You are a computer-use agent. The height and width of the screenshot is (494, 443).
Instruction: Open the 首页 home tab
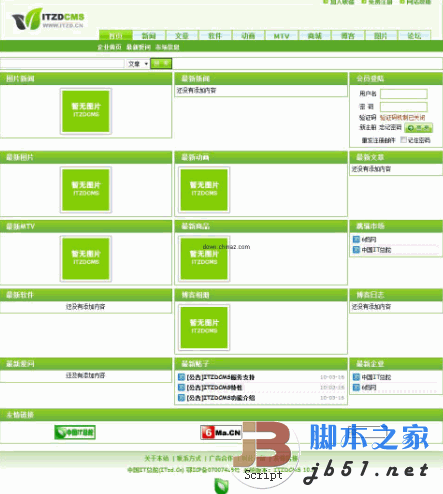click(116, 35)
